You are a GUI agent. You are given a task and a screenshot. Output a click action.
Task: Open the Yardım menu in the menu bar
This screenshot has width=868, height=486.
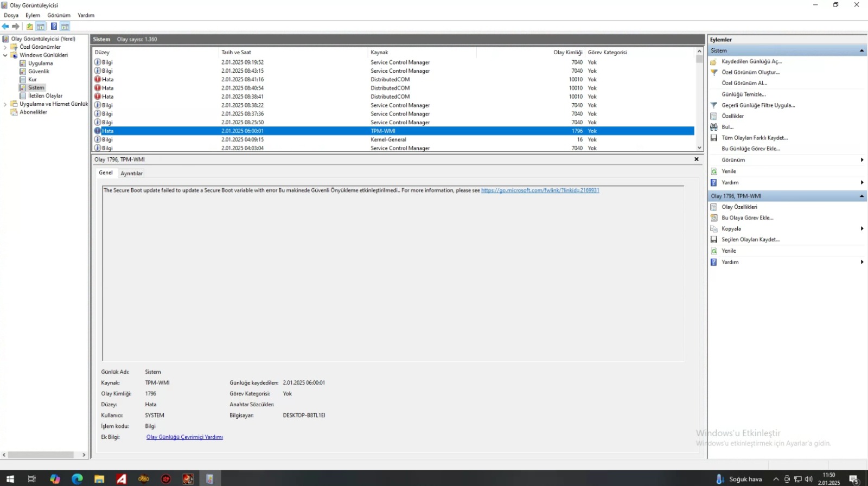(86, 15)
